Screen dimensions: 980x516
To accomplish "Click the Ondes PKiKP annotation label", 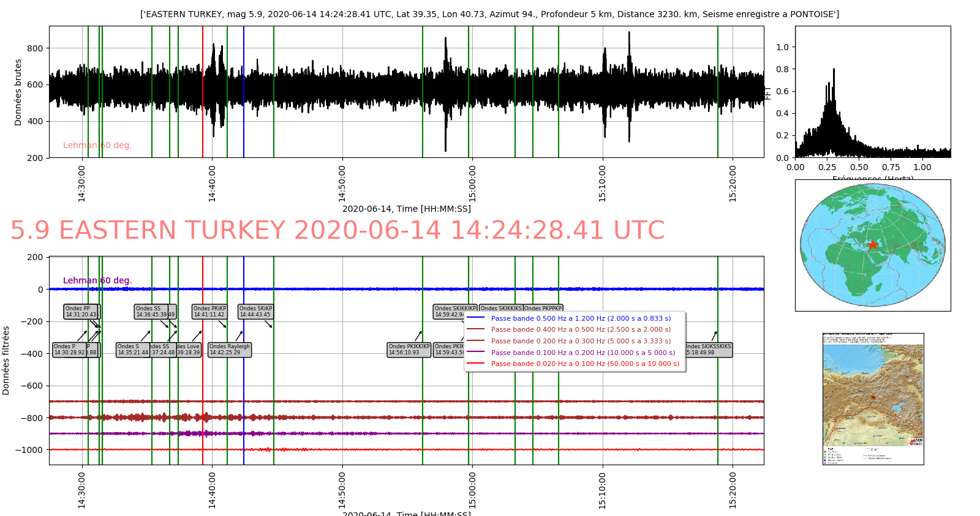I will pyautogui.click(x=209, y=312).
